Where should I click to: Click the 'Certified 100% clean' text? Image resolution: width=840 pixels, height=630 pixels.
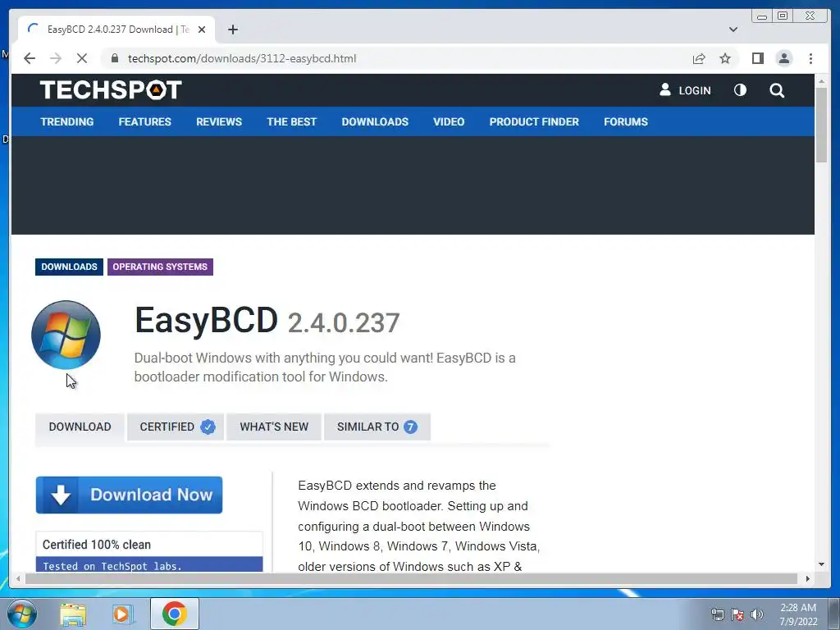pos(97,545)
